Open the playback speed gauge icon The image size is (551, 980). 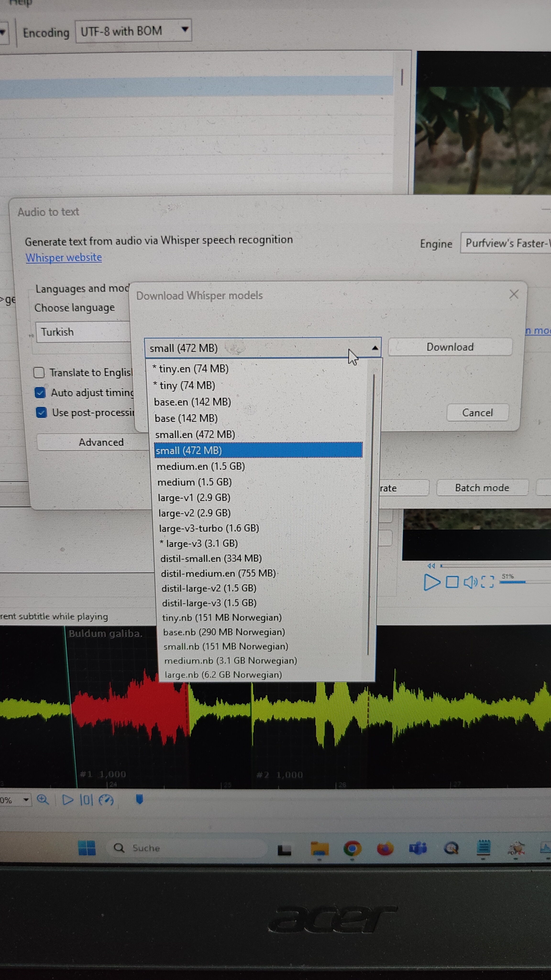point(106,800)
